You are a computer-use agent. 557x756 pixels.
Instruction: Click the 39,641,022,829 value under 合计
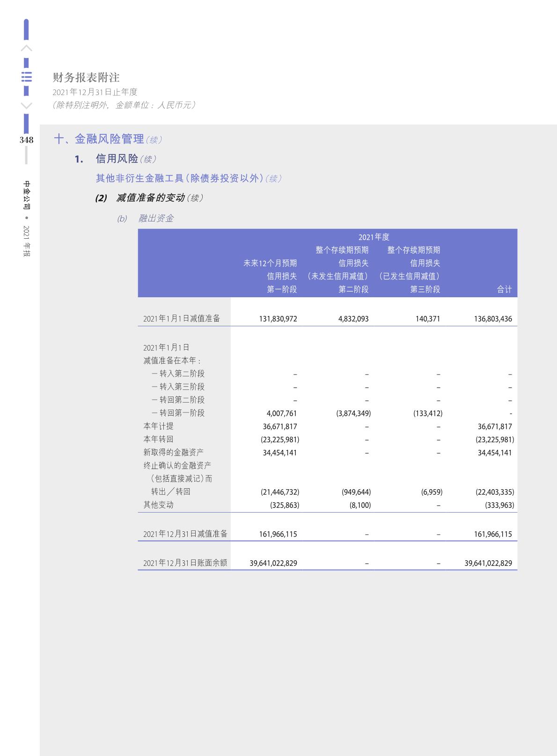pyautogui.click(x=488, y=563)
